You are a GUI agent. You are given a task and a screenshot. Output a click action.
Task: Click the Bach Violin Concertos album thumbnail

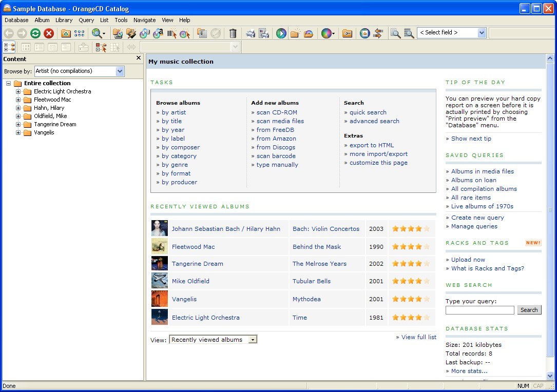160,228
